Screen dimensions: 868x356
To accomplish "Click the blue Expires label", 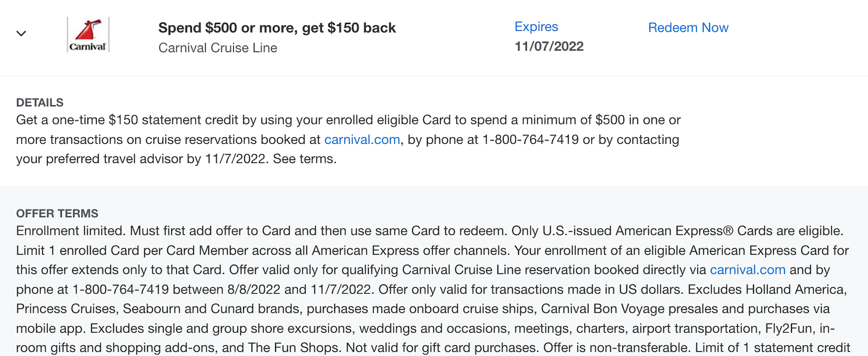I will [536, 27].
